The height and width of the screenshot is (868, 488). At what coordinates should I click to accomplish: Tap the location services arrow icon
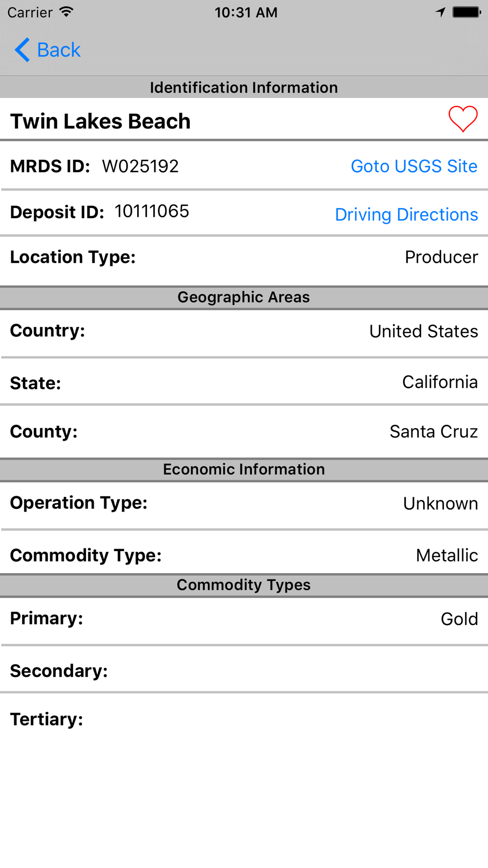(440, 12)
